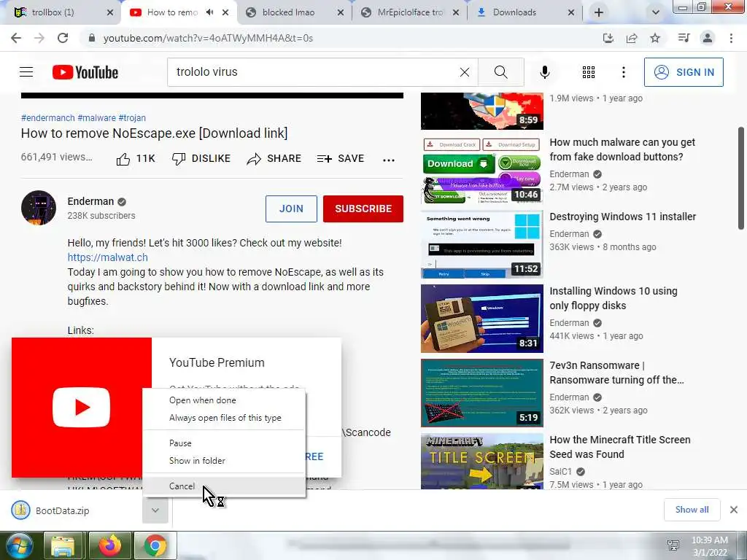This screenshot has width=747, height=560.
Task: Click the #malware hashtag
Action: [97, 117]
